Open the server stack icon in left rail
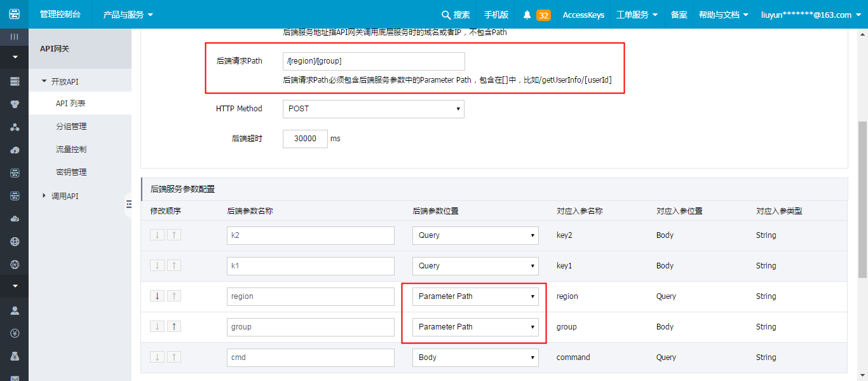 click(x=14, y=81)
